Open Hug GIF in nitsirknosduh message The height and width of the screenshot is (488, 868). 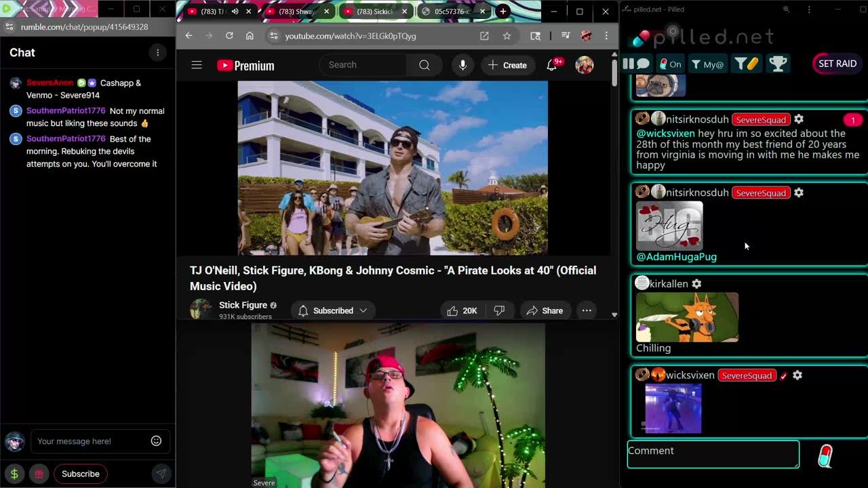(669, 226)
